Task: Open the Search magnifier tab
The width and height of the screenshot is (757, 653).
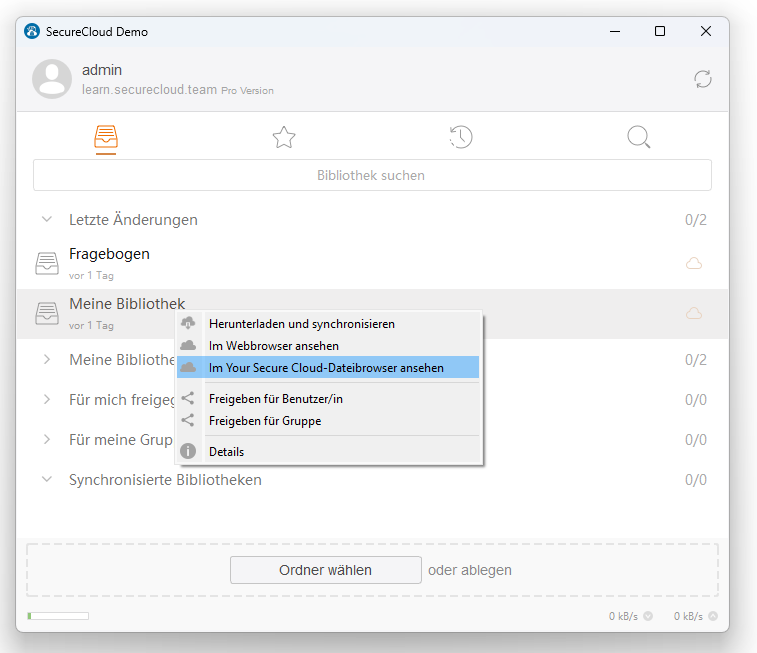Action: tap(638, 137)
